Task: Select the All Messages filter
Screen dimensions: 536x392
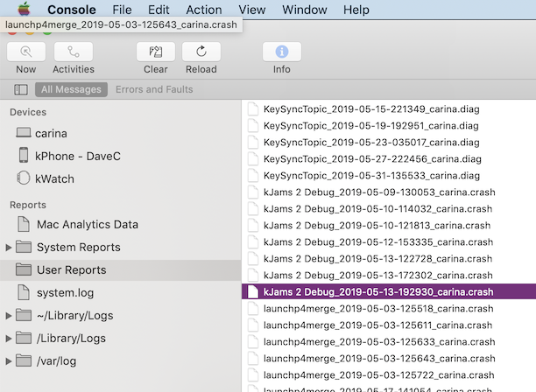Action: (x=71, y=89)
